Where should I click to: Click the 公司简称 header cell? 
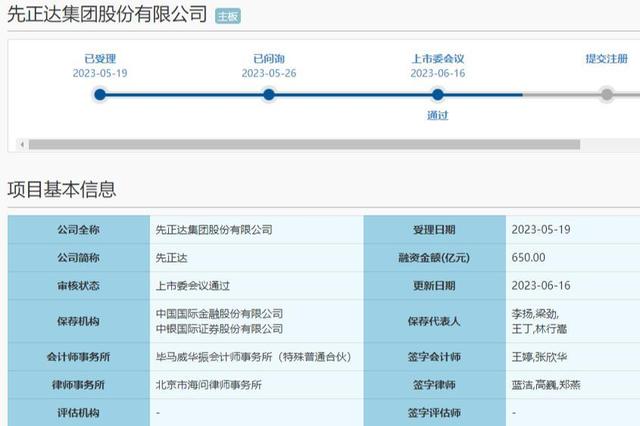[x=79, y=258]
